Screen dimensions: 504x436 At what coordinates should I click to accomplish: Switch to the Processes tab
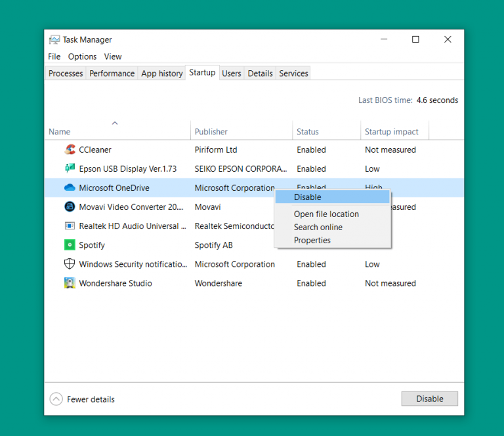click(66, 73)
